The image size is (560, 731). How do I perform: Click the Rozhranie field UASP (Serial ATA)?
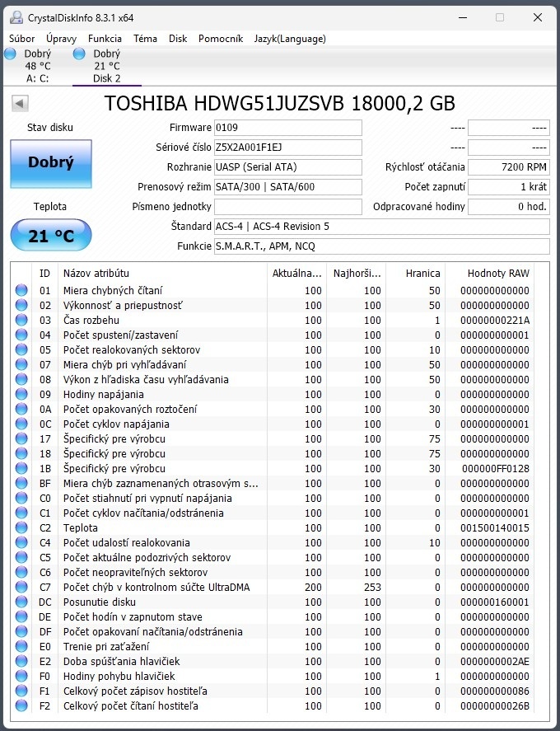[288, 167]
